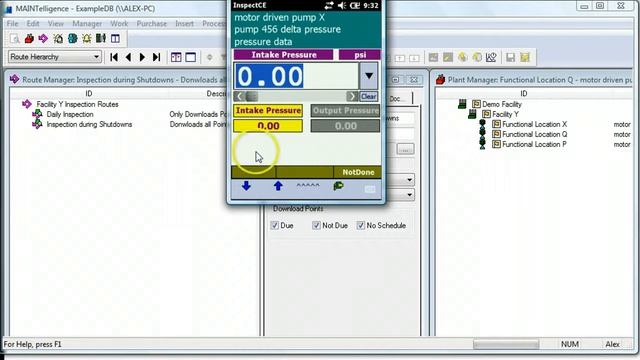640x360 pixels.
Task: Select Demo Facility in Plant Manager
Action: pyautogui.click(x=502, y=104)
